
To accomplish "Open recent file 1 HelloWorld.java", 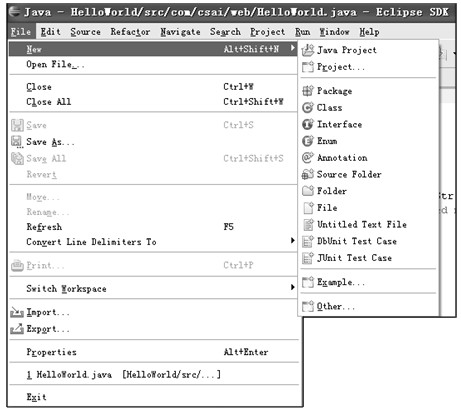I will click(x=153, y=375).
